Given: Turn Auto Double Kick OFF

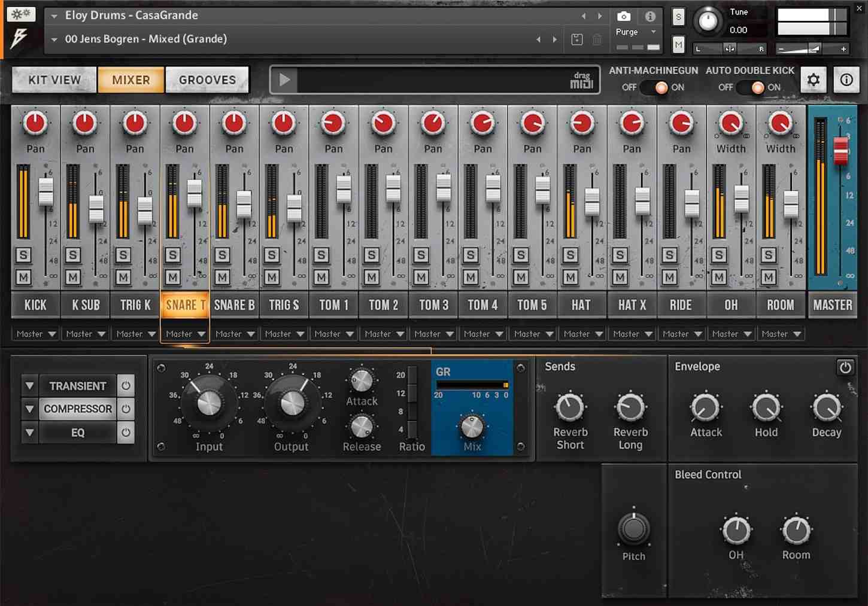Looking at the screenshot, I should tap(745, 87).
